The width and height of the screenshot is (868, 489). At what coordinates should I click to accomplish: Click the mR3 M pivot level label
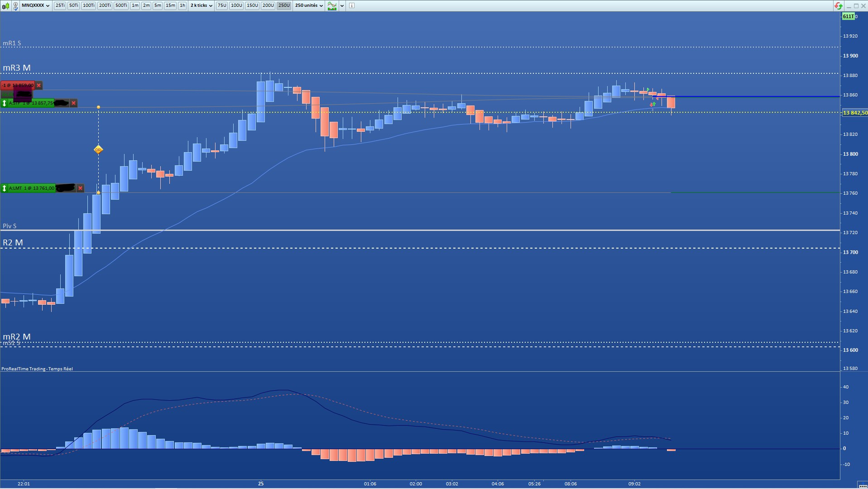click(x=17, y=68)
